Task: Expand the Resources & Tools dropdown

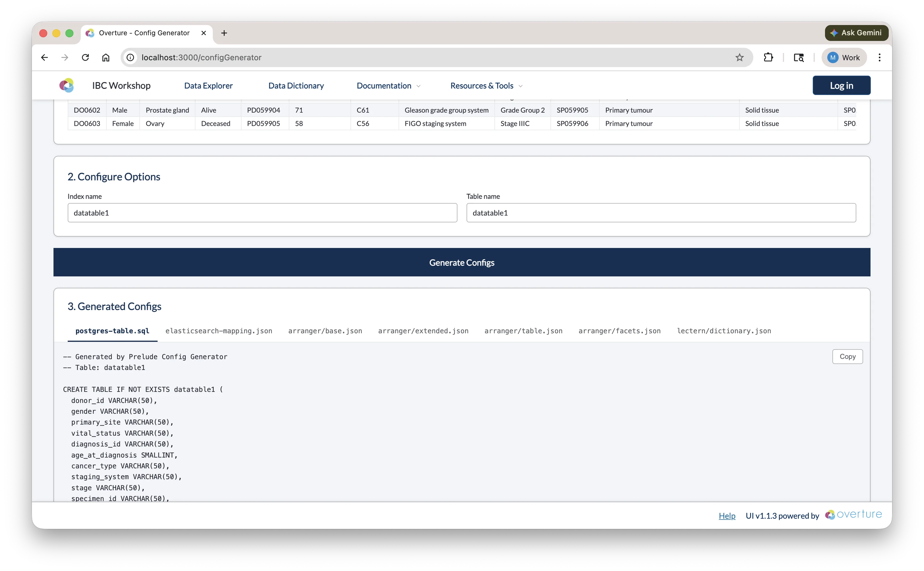Action: point(485,85)
